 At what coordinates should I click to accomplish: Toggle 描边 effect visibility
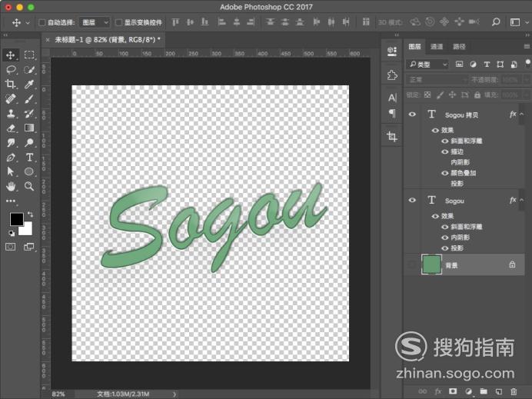(x=445, y=151)
